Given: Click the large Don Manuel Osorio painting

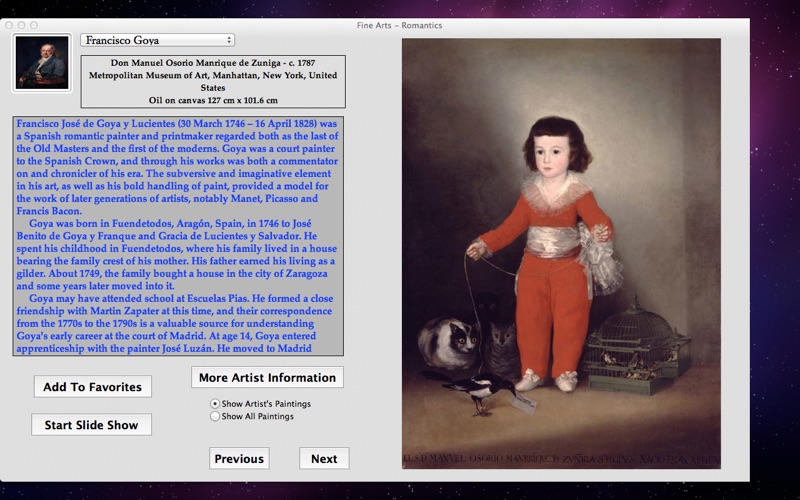Looking at the screenshot, I should point(561,253).
